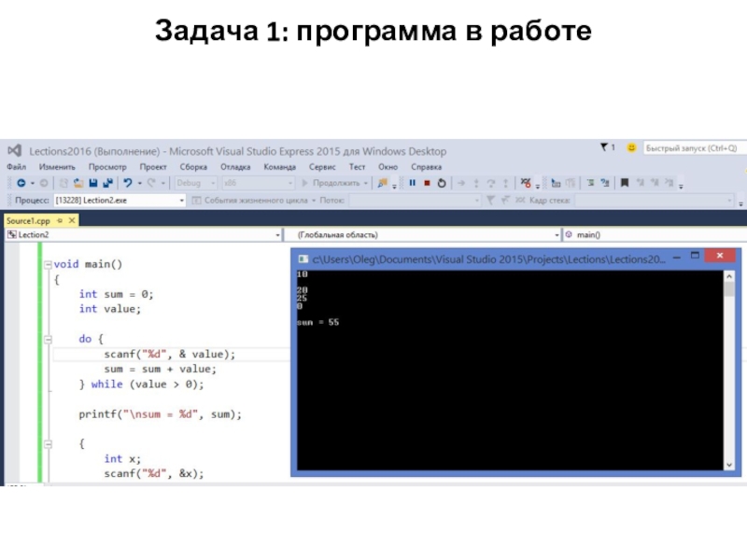Open the notifications flag icon
This screenshot has width=747, height=560.
click(605, 148)
